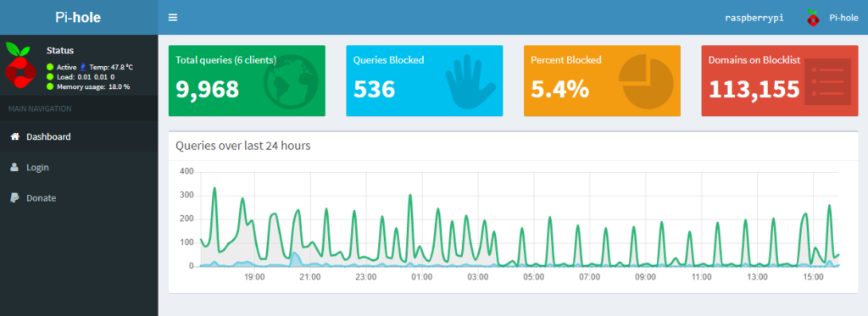Click the Load: 0.01 0.01 0 text
The width and height of the screenshot is (868, 316).
click(86, 77)
